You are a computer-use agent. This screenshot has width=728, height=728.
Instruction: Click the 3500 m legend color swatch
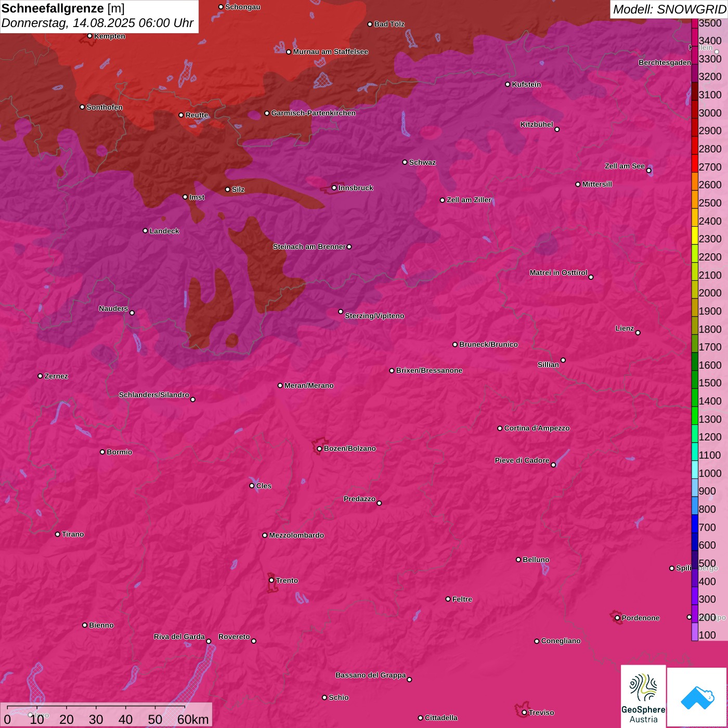coord(694,23)
